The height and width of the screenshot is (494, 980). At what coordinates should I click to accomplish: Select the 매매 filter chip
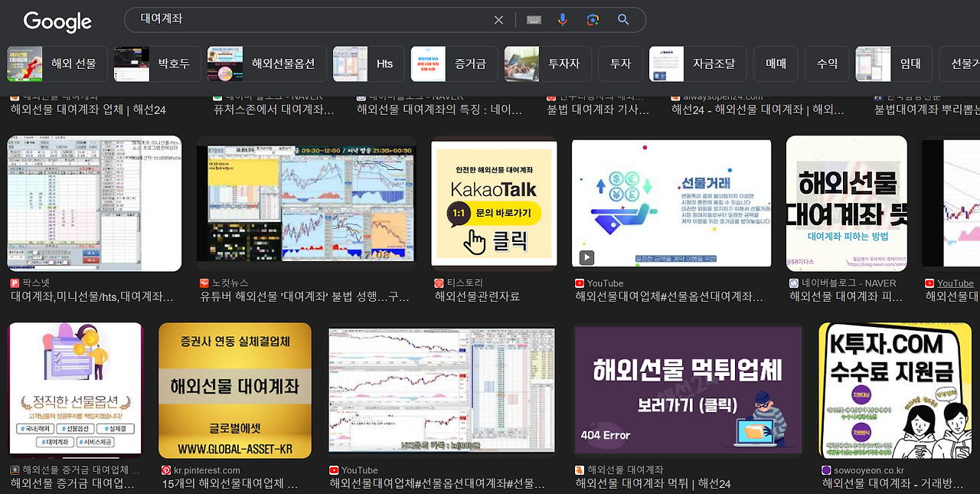(x=776, y=64)
